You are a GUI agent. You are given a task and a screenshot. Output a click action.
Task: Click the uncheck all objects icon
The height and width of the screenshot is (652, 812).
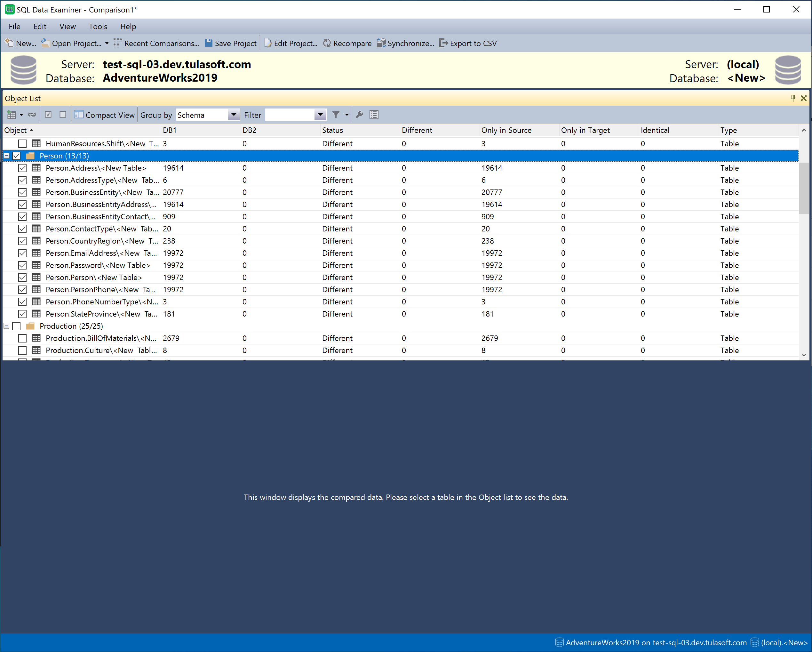click(x=63, y=115)
